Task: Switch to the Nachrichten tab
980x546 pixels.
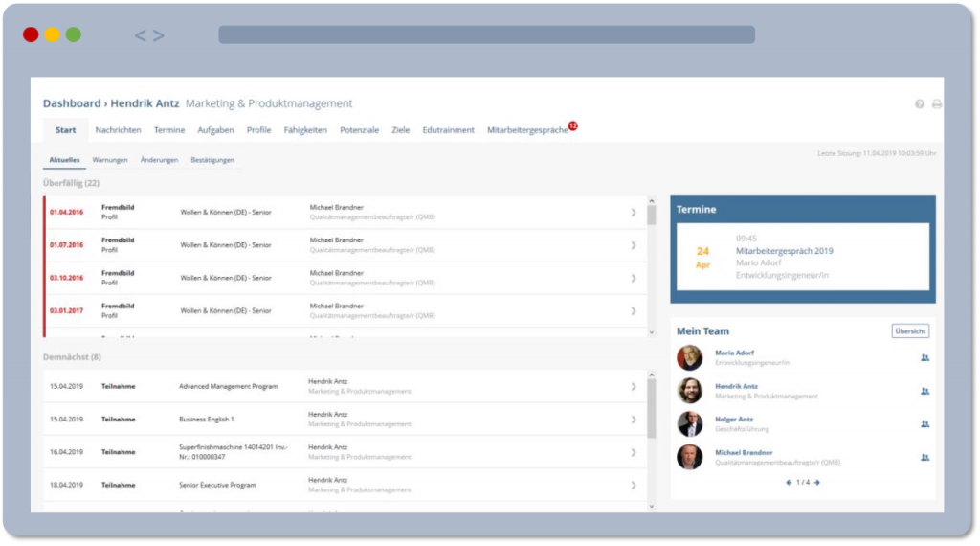Action: coord(118,130)
